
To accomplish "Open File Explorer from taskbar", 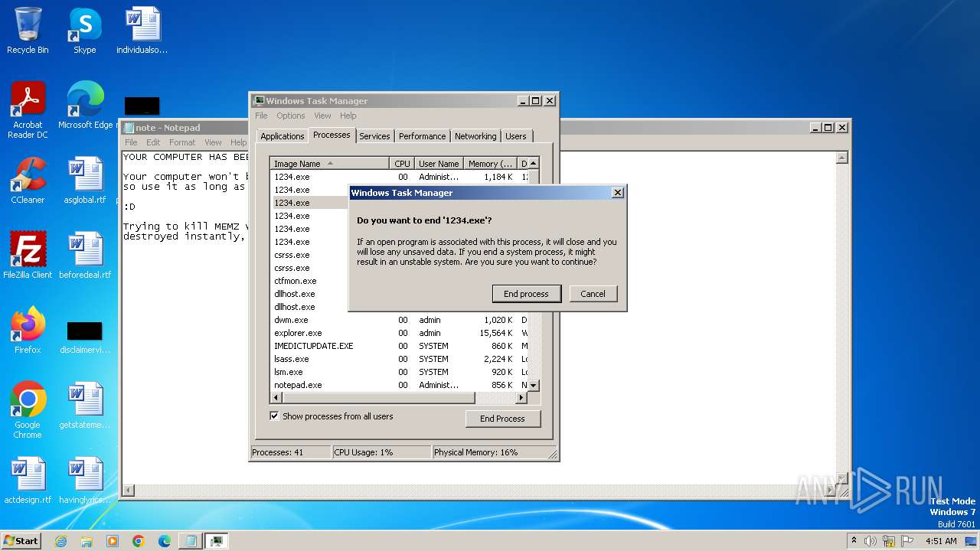I will point(87,541).
